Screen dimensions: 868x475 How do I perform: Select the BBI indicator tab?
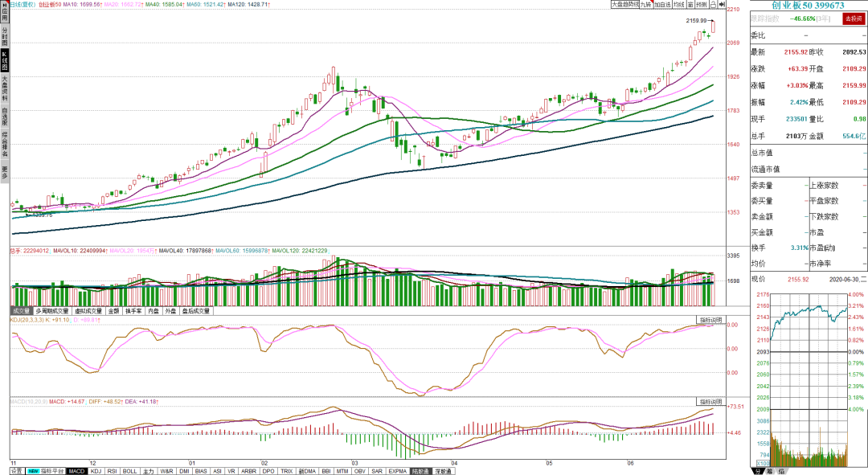[x=326, y=471]
